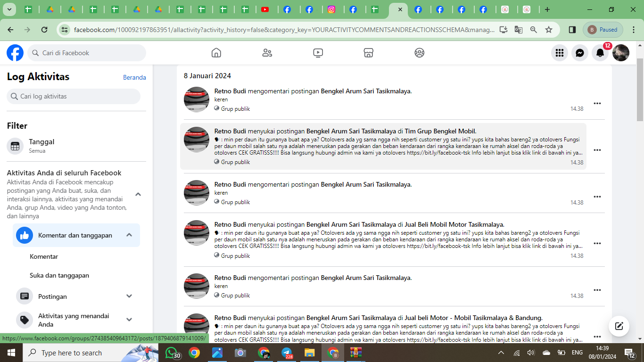
Task: Open the Friends icon in Facebook navigation
Action: 267,53
